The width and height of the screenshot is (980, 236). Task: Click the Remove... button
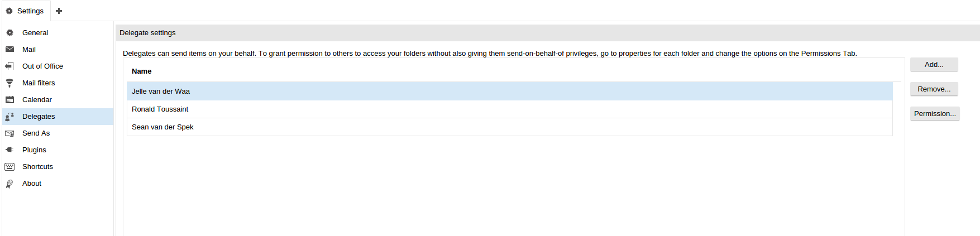[934, 89]
